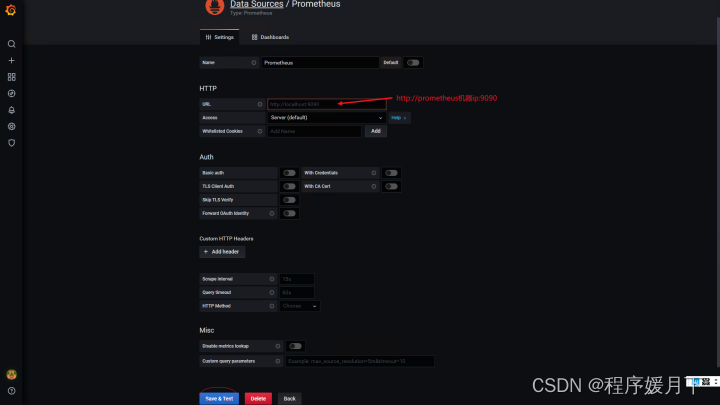Click the Prometheus flame logo icon
Screen dimensions: 720x405
click(x=214, y=6)
